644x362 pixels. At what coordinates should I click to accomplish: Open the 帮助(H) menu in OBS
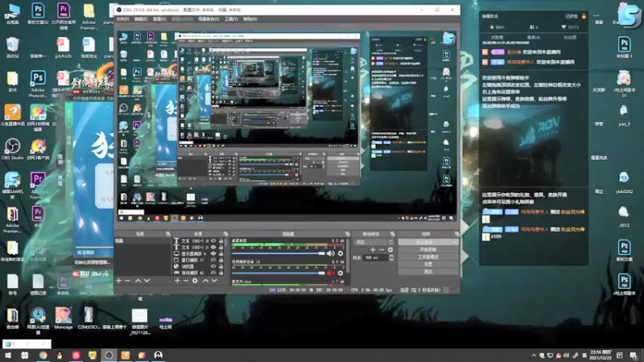(250, 19)
